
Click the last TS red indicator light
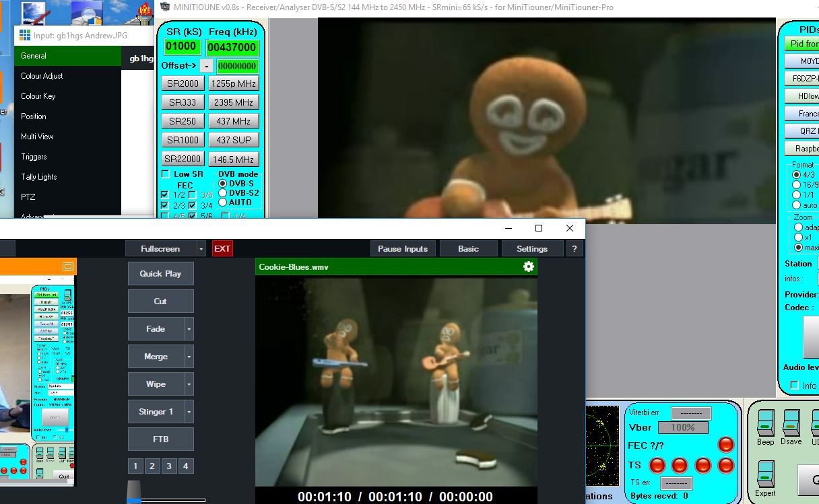725,465
